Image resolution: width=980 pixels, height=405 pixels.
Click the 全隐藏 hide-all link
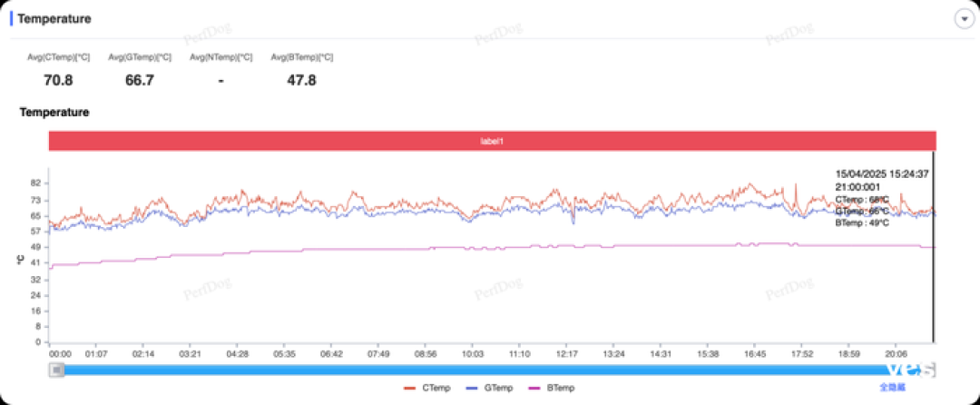coord(893,388)
